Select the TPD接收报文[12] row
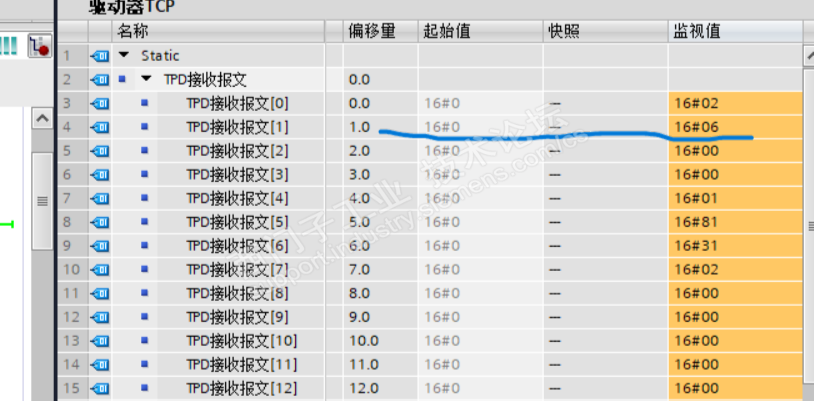The width and height of the screenshot is (814, 401). click(x=430, y=388)
